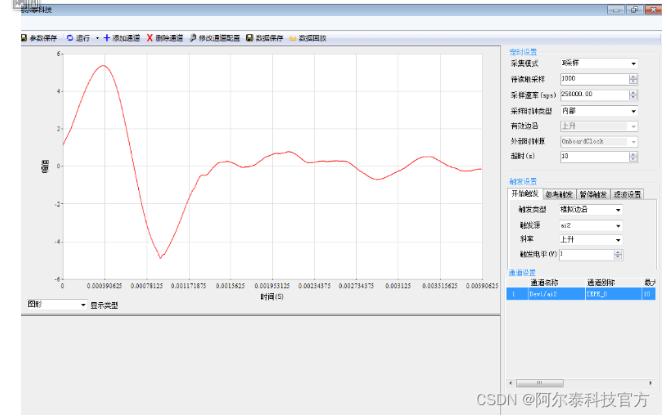Open the 触发源 ai2 dropdown

pyautogui.click(x=590, y=226)
